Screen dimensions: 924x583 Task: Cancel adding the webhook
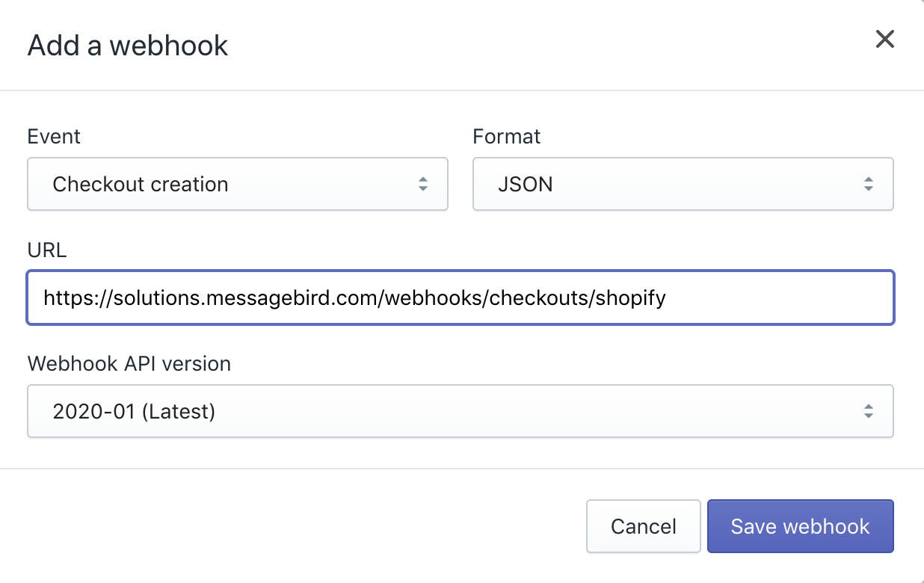643,526
